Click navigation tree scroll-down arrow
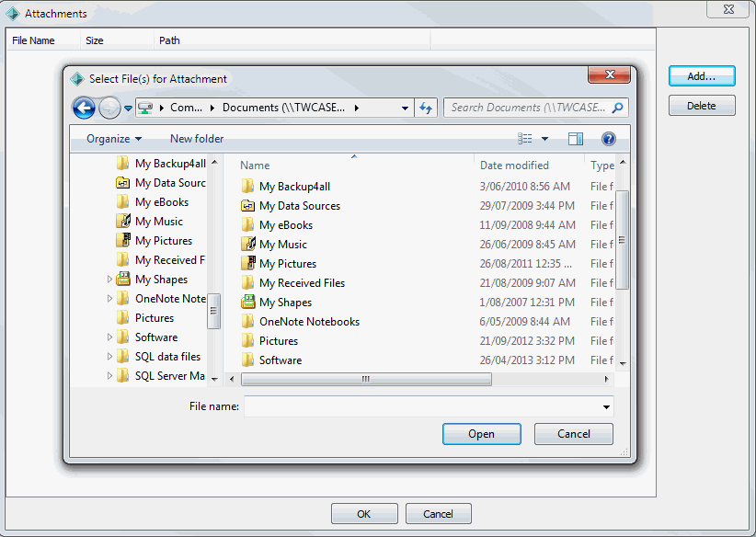This screenshot has width=756, height=537. pyautogui.click(x=214, y=380)
